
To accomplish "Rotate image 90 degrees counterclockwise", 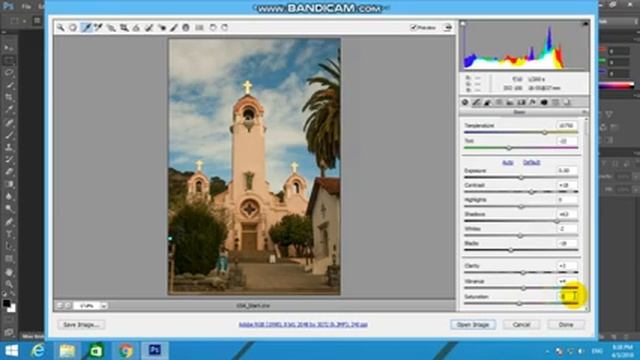I will click(x=213, y=27).
